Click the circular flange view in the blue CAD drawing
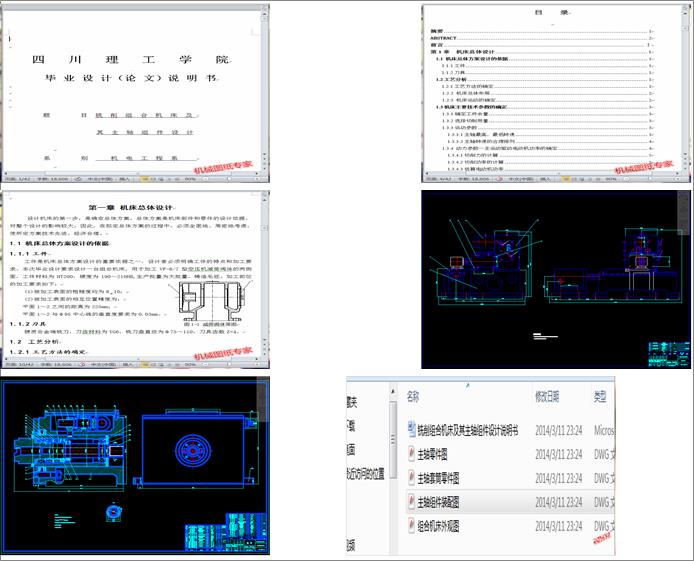Screen dimensions: 694x561 192,450
